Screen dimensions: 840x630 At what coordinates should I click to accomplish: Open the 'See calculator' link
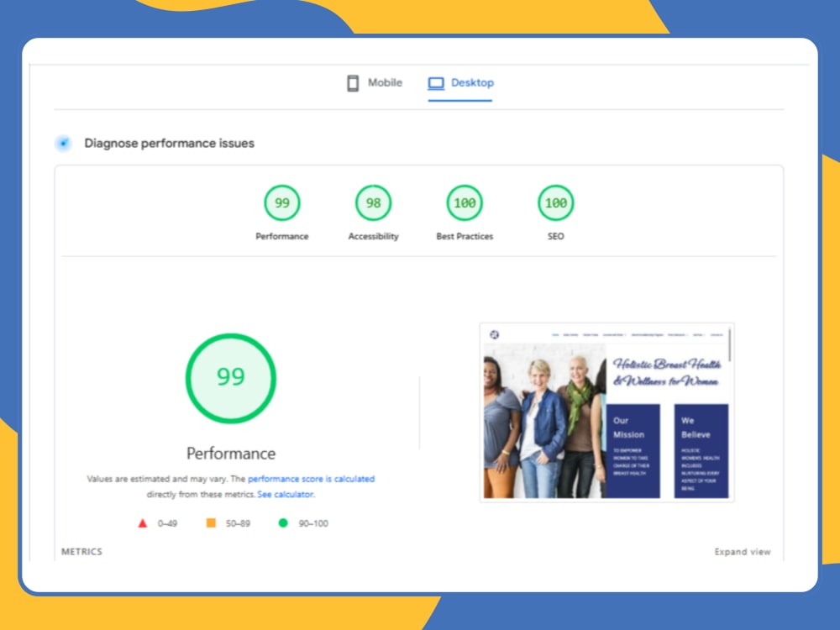click(x=286, y=495)
